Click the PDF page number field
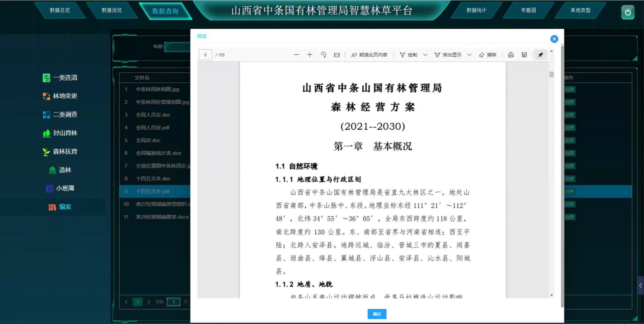644x324 pixels. tap(205, 55)
